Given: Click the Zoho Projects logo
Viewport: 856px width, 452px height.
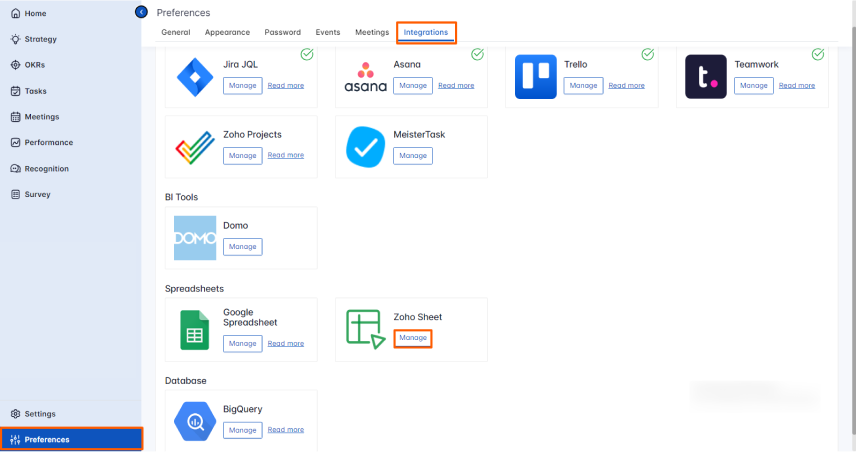Looking at the screenshot, I should click(x=195, y=147).
